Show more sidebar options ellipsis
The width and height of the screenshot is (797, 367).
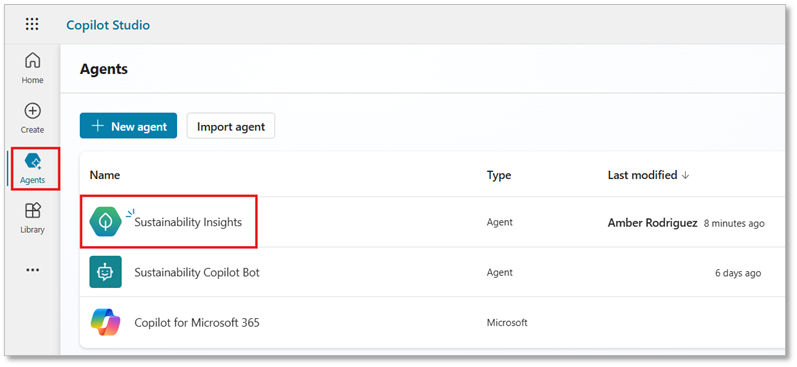tap(33, 270)
